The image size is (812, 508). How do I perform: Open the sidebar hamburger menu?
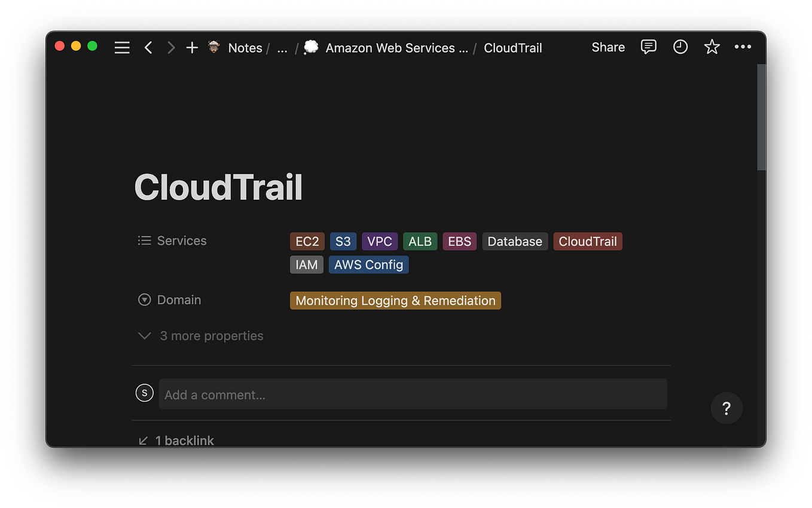click(122, 48)
